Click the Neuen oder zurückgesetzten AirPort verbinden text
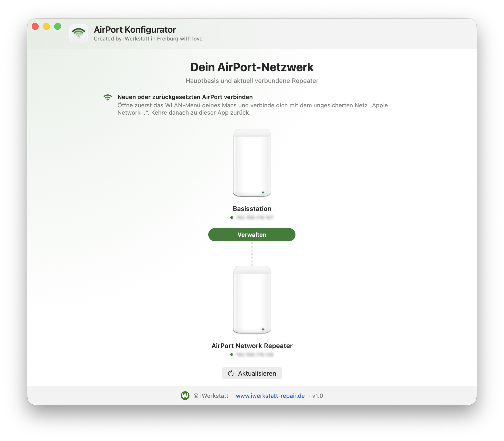This screenshot has width=504, height=441. tap(185, 97)
